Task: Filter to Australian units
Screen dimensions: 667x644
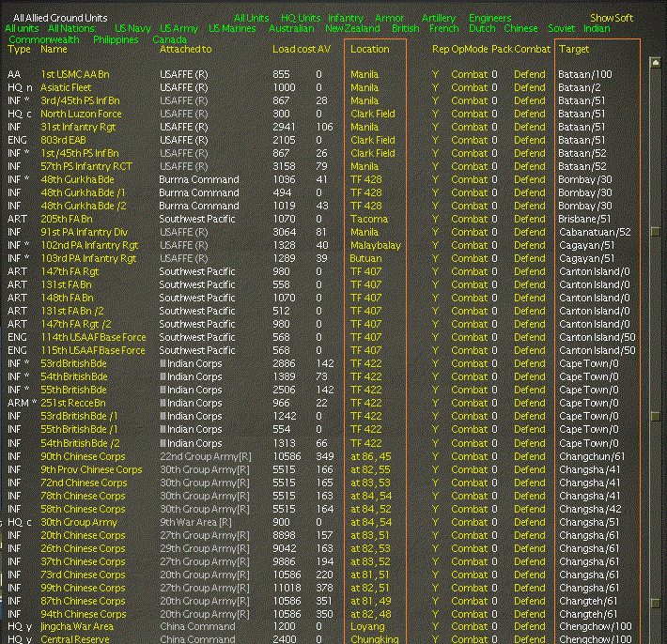Action: [291, 28]
